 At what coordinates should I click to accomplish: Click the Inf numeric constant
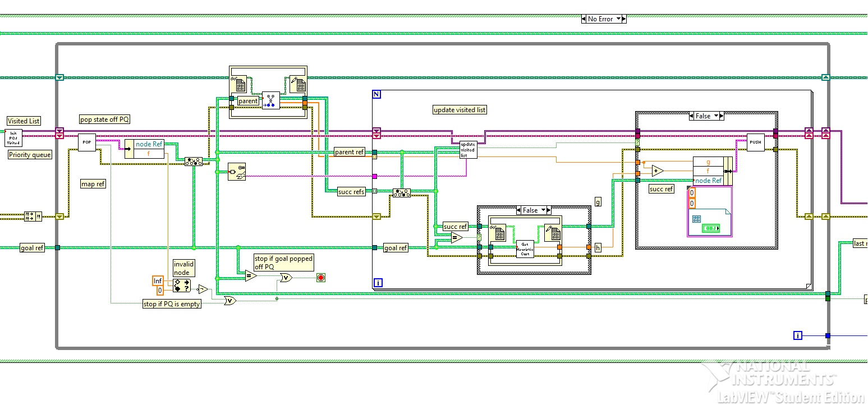(x=158, y=281)
